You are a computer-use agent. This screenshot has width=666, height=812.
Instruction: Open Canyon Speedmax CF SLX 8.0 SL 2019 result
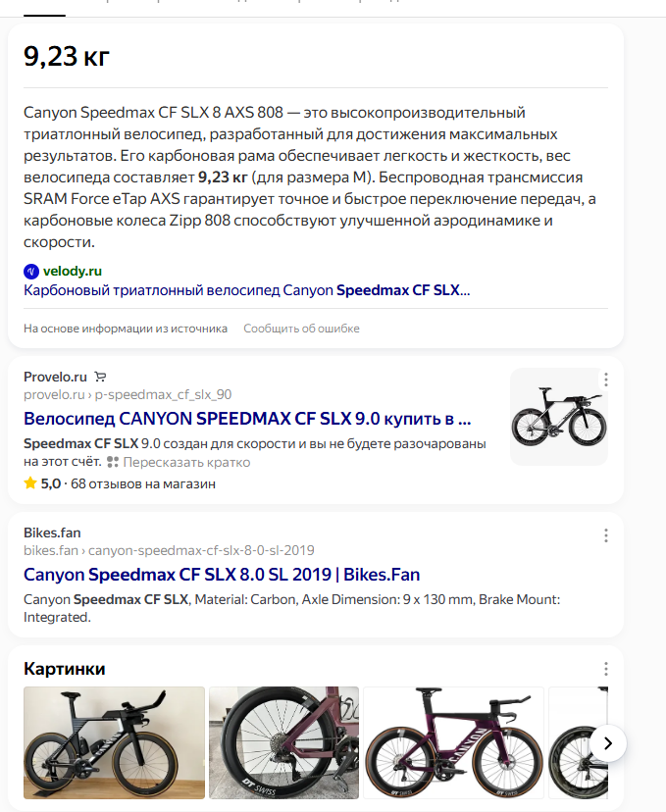click(x=222, y=575)
